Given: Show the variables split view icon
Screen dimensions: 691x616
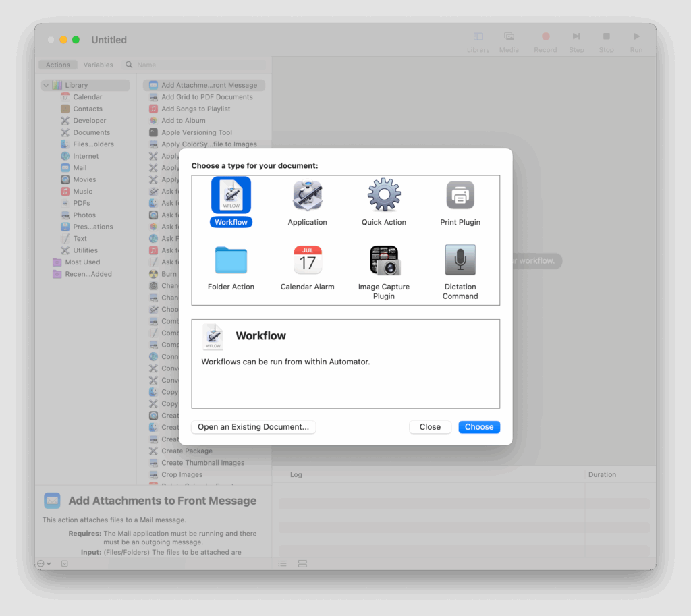Looking at the screenshot, I should [x=302, y=563].
